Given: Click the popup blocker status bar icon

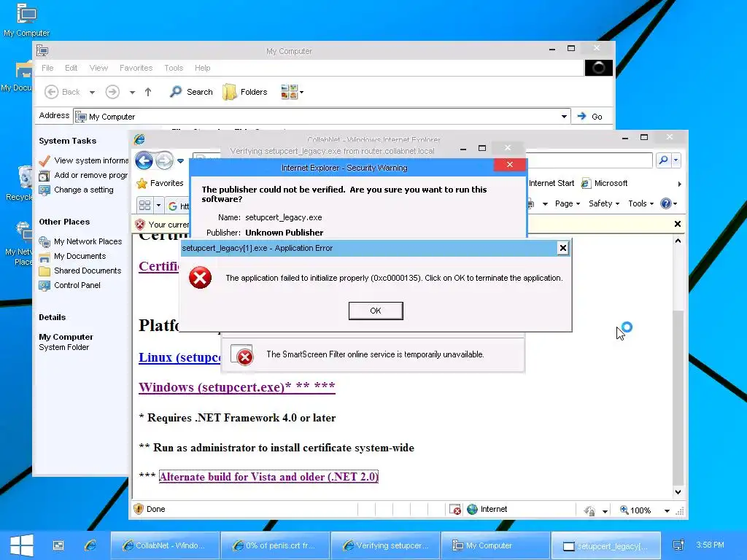Looking at the screenshot, I should click(x=455, y=510).
